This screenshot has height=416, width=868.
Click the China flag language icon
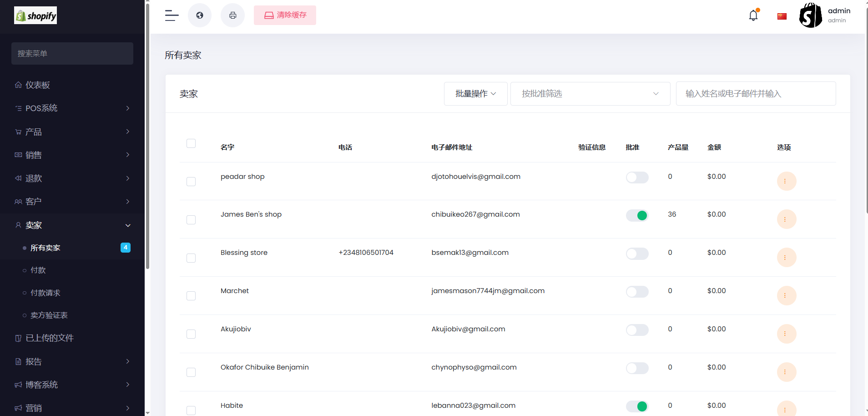coord(782,16)
